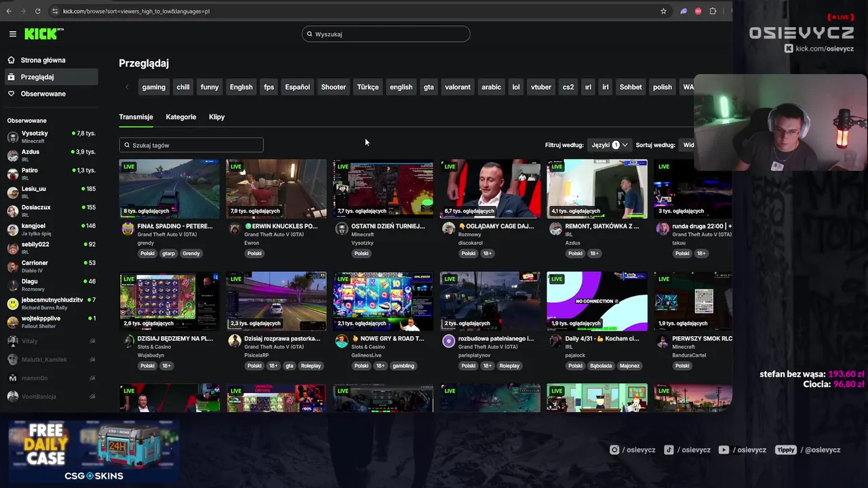
Task: Click BanduraCartel streamer avatar icon
Action: pos(663,342)
